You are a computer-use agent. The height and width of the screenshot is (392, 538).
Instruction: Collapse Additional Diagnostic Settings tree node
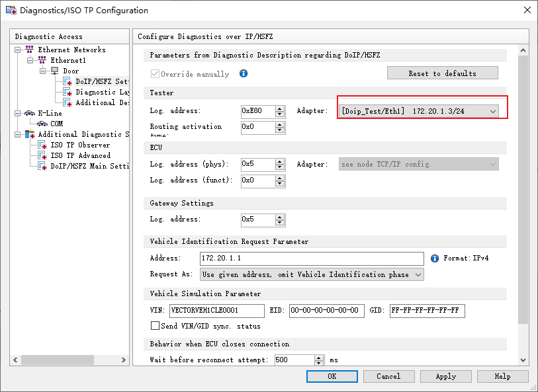coord(17,135)
